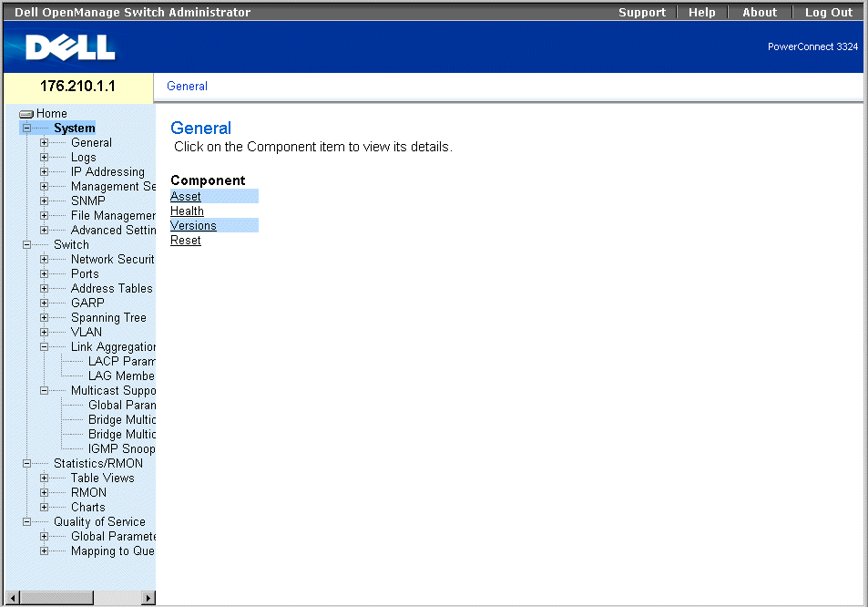
Task: Expand the General node under System
Action: point(44,142)
